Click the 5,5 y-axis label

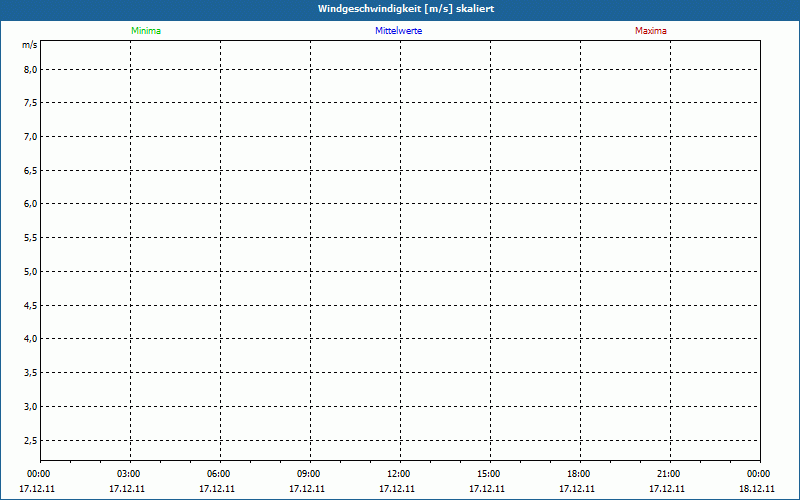pos(31,238)
